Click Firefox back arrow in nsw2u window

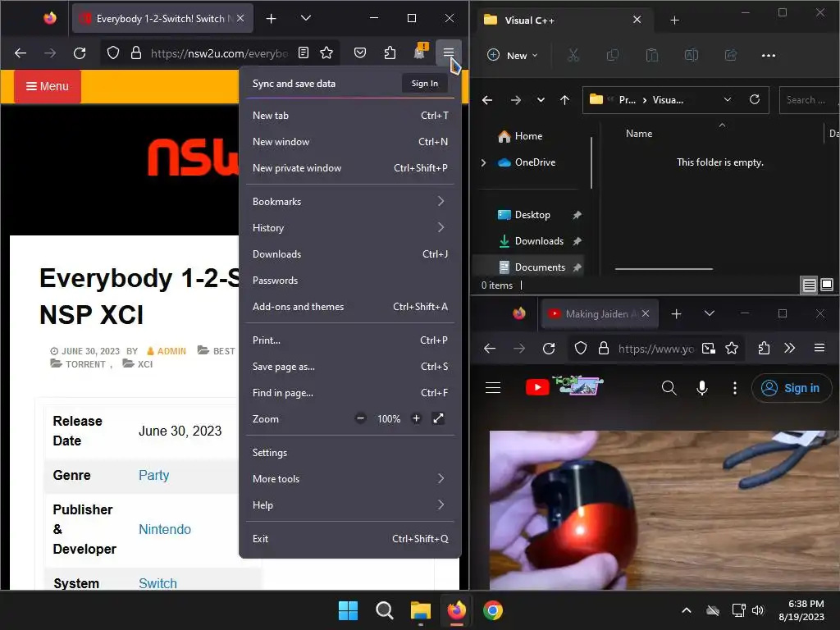[x=21, y=53]
